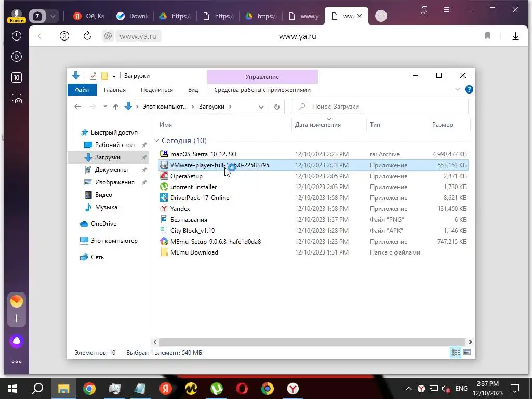
Task: Refresh the Загрузки folder view
Action: [276, 107]
